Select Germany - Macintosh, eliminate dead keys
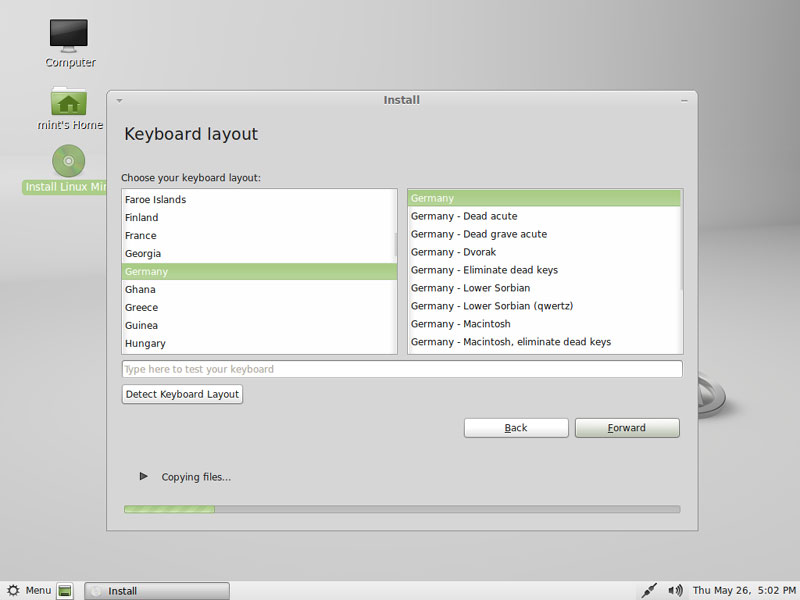The height and width of the screenshot is (600, 800). coord(544,341)
